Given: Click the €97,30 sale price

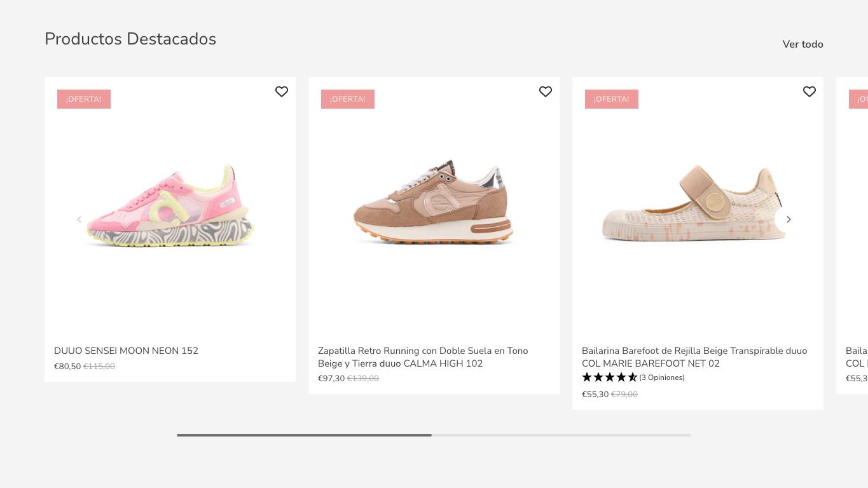Looking at the screenshot, I should pyautogui.click(x=331, y=379).
